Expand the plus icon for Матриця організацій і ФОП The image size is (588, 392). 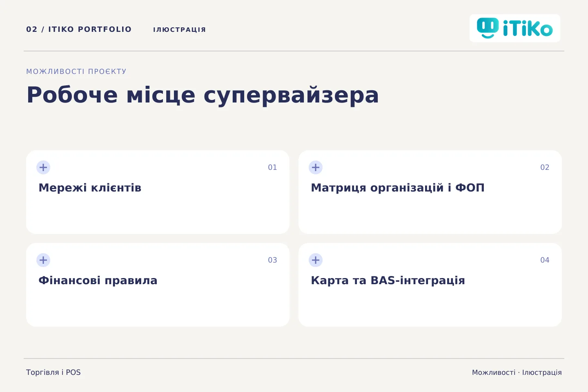coord(316,167)
